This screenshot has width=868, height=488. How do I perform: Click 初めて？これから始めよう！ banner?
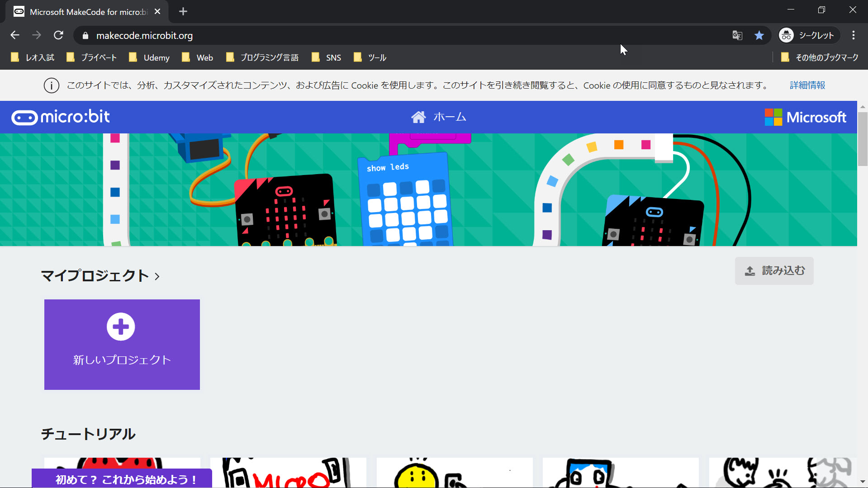122,479
